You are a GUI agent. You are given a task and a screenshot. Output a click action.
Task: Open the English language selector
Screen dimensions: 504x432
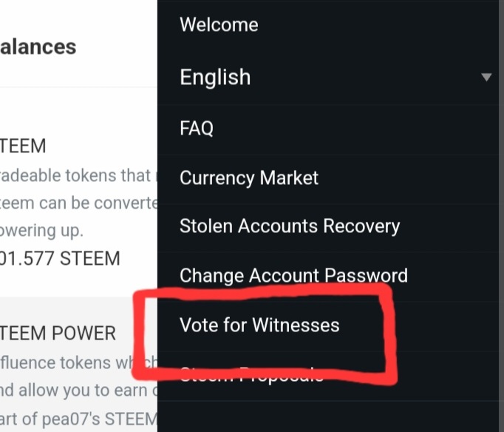(216, 77)
